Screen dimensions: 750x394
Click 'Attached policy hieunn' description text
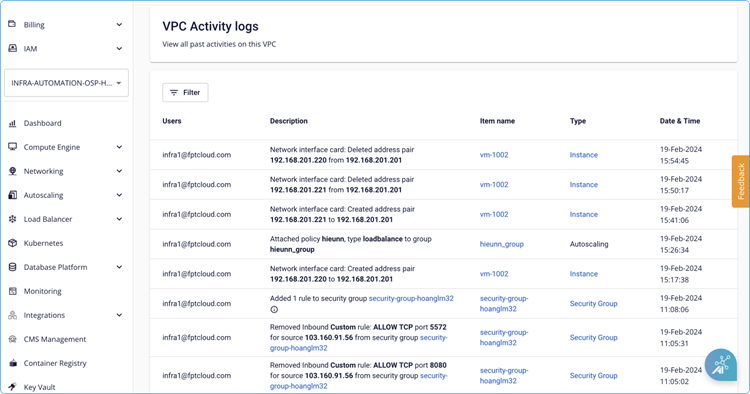coord(351,244)
